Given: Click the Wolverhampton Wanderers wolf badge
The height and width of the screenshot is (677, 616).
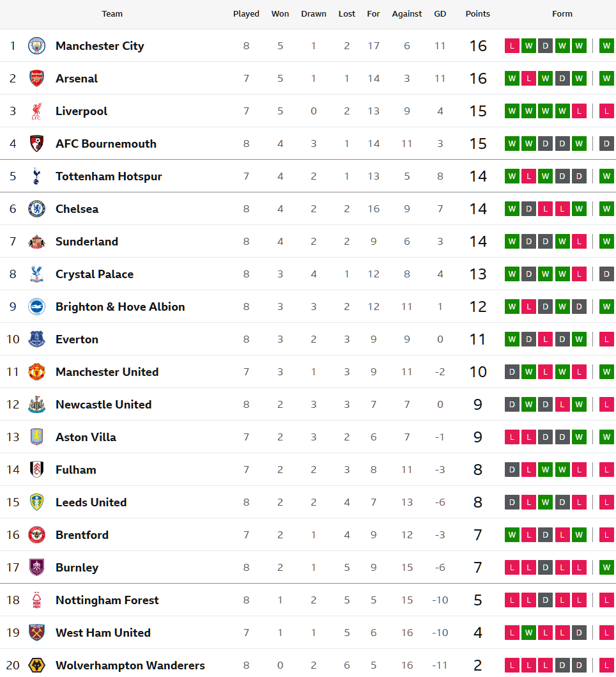Looking at the screenshot, I should 37,665.
